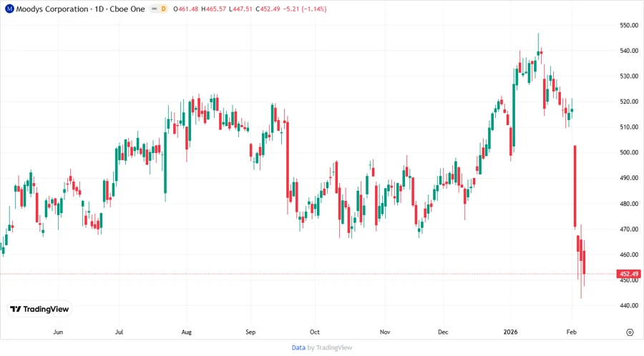Click the Jul date axis label
The image size is (644, 356).
coord(119,332)
